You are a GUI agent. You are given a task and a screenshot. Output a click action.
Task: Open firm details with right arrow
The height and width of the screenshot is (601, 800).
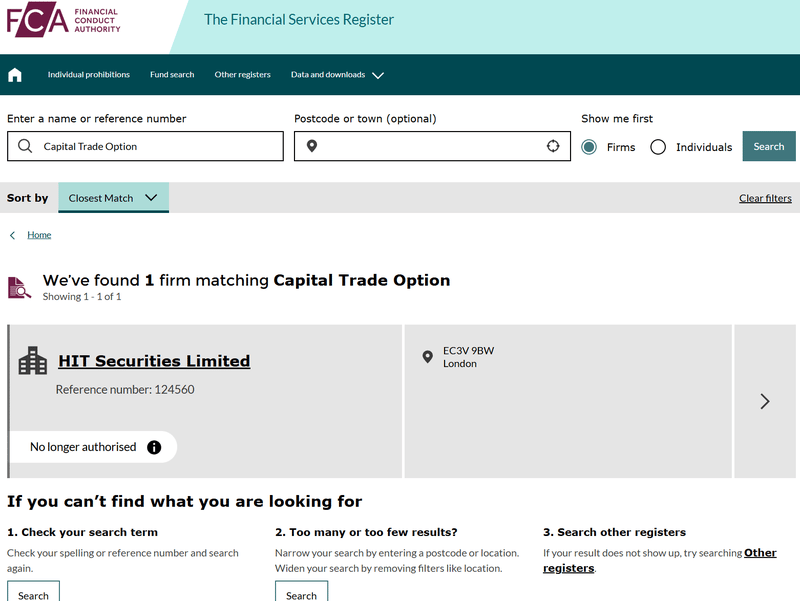[x=765, y=402]
